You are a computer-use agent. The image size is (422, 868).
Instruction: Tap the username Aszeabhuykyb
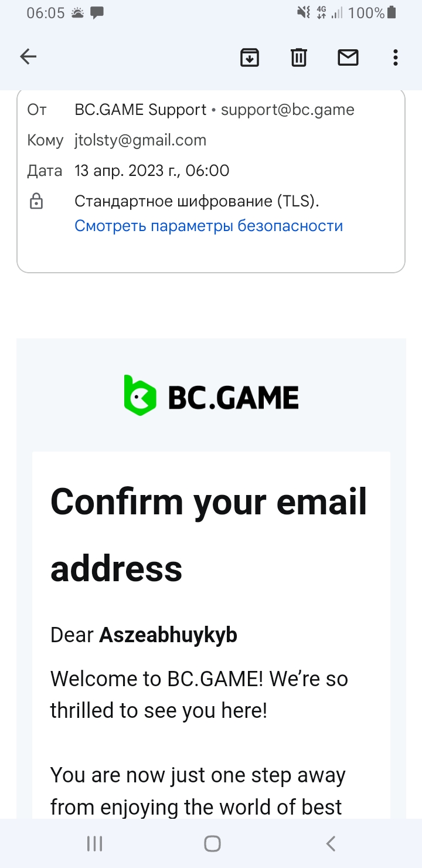(168, 635)
